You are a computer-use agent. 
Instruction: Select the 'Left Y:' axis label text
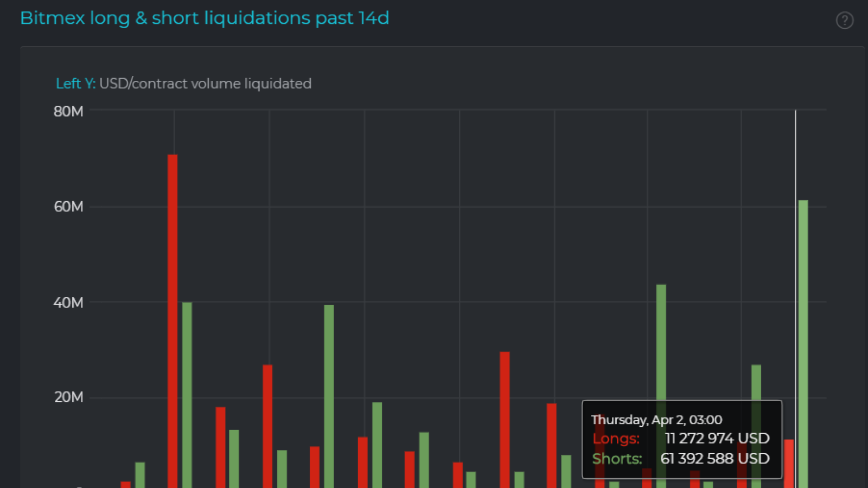[x=75, y=84]
